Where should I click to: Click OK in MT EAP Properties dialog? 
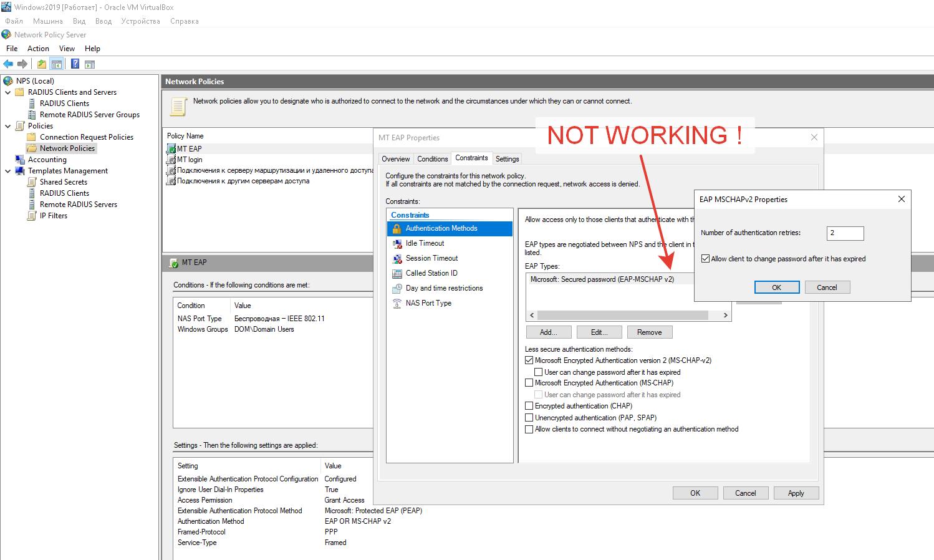695,493
